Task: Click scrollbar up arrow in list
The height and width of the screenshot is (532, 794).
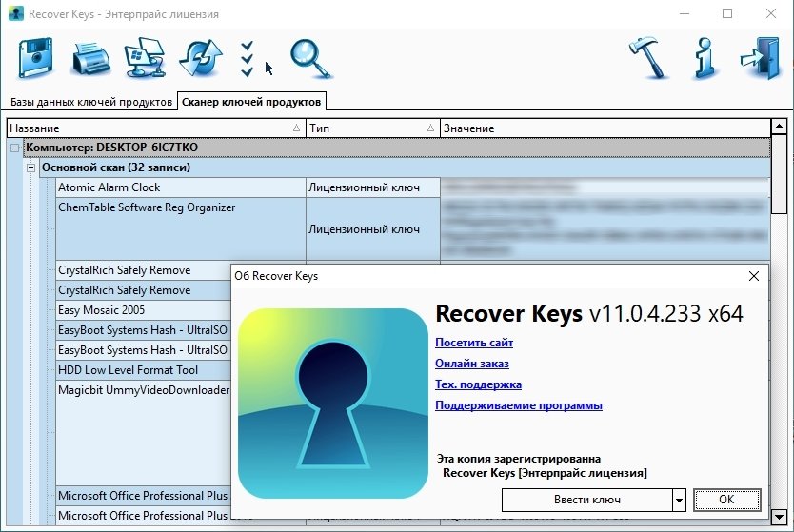Action: 779,127
